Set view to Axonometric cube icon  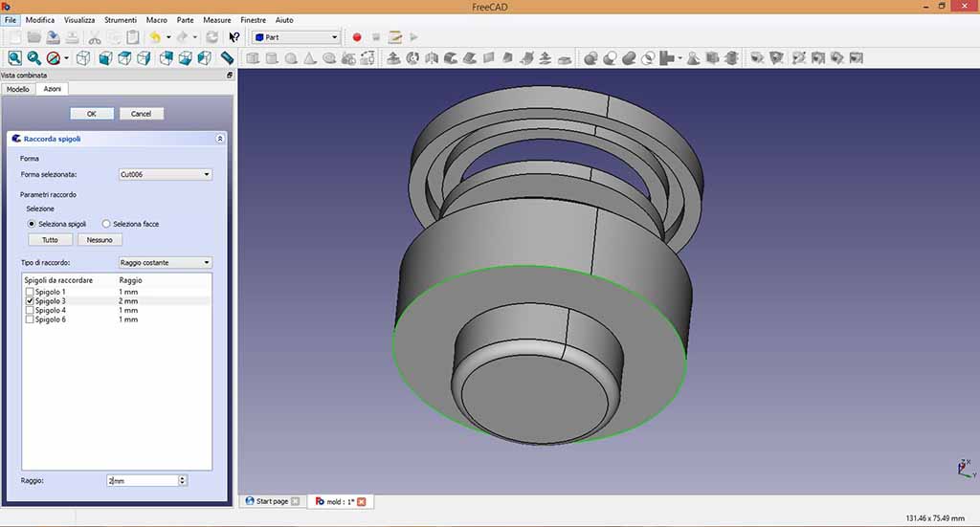point(83,58)
